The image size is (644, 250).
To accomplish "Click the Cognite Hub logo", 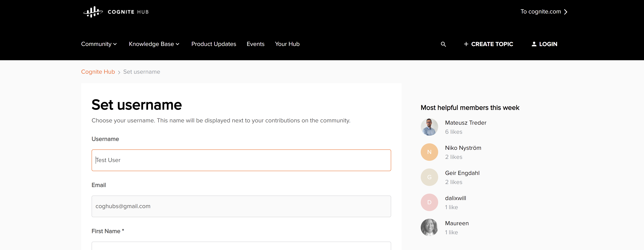I will coord(116,12).
